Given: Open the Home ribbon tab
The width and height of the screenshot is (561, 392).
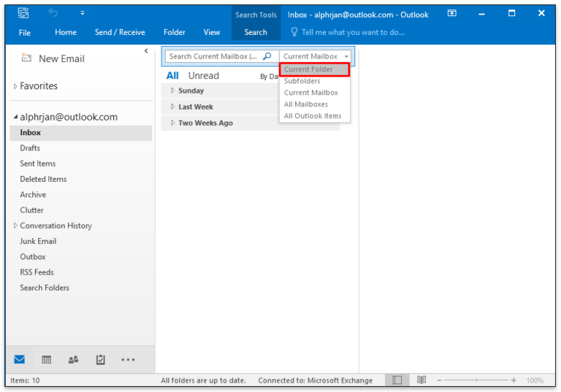Looking at the screenshot, I should (x=66, y=32).
